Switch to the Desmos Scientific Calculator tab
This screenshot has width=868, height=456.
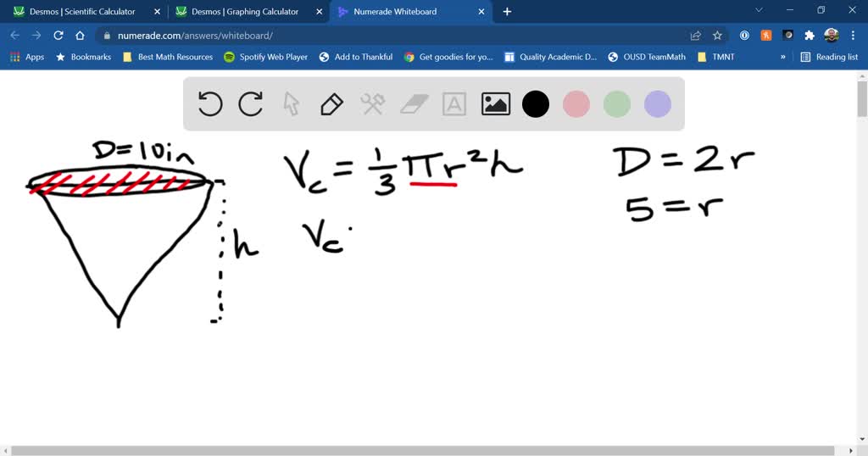82,12
